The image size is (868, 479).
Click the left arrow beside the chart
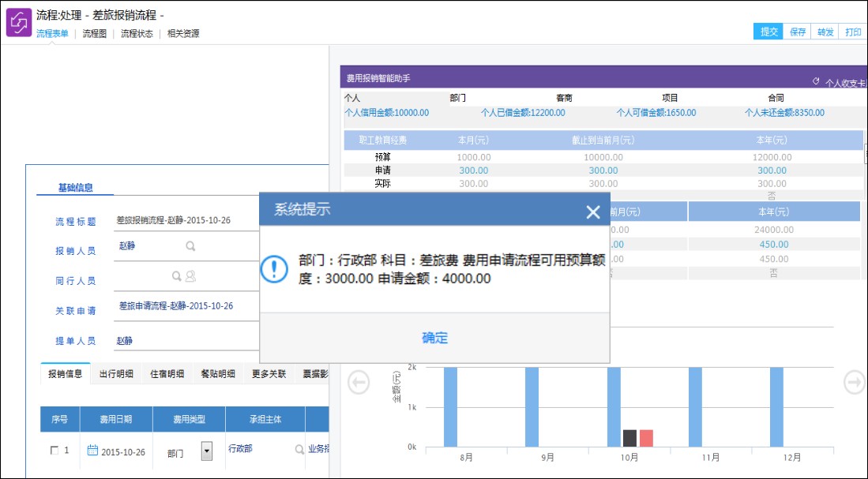click(359, 383)
